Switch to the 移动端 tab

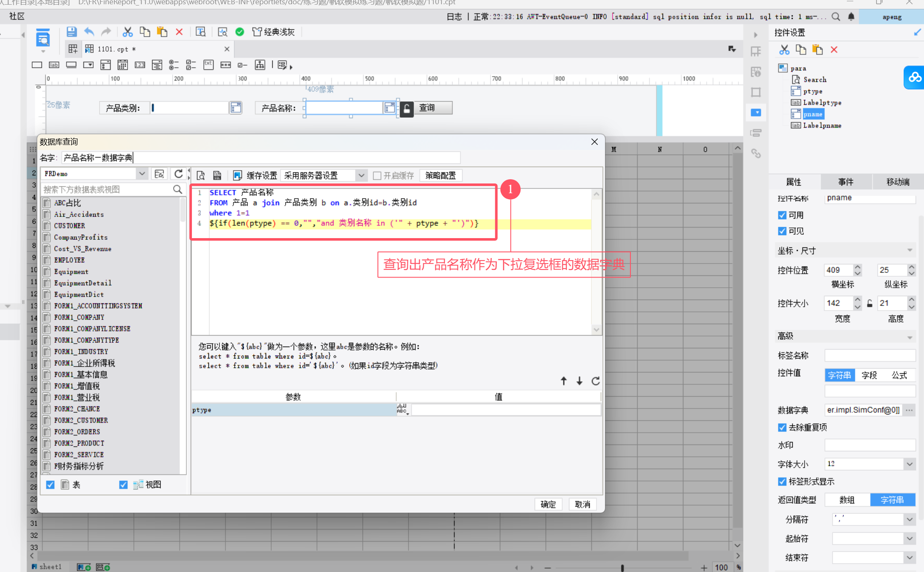tap(898, 182)
